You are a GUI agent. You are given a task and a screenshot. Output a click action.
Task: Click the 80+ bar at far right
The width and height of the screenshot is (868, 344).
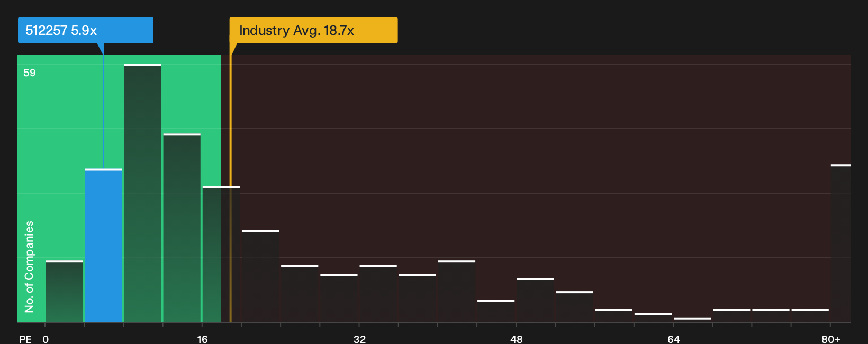click(840, 243)
